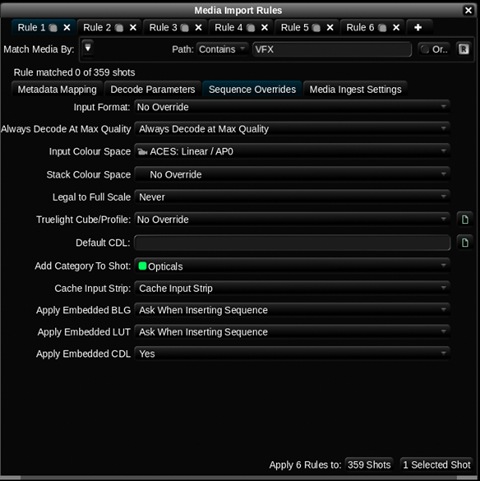Open the Match Media By arrow menu
This screenshot has width=480, height=481.
click(x=88, y=48)
